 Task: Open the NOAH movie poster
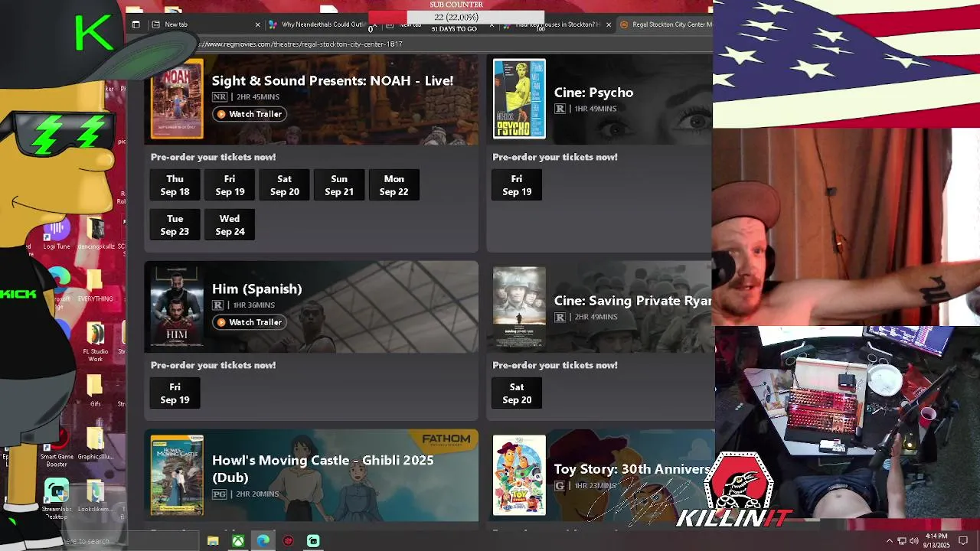[x=177, y=99]
